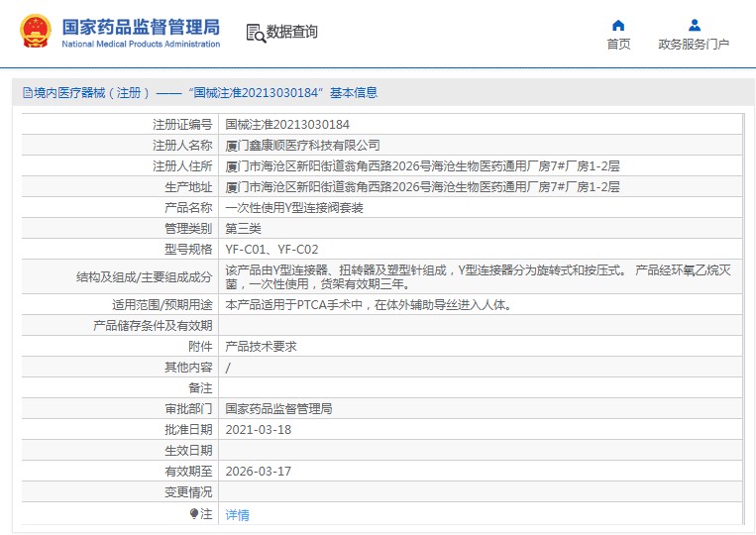Select approval department 国家药品监督管理局 value
The width and height of the screenshot is (756, 535).
pos(278,409)
